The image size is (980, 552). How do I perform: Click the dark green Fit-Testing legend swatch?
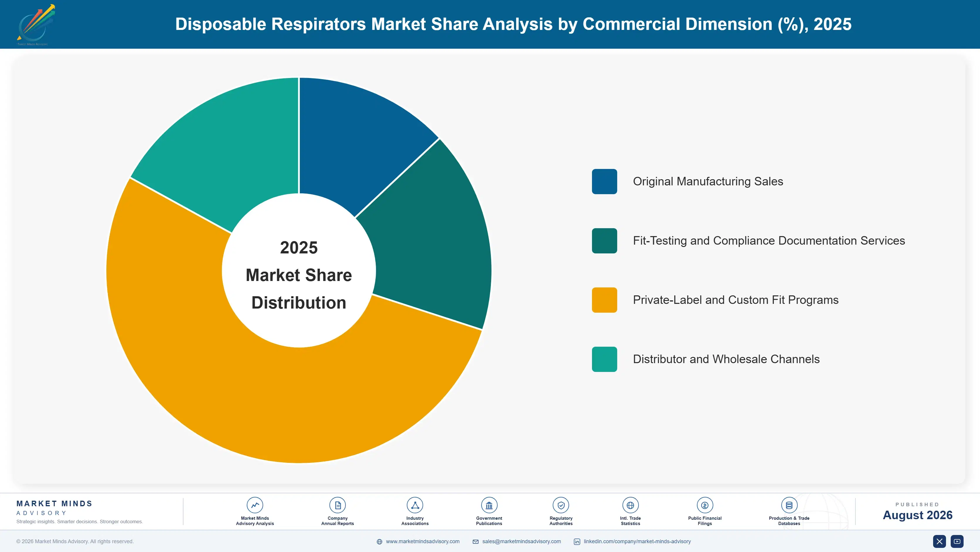(605, 241)
